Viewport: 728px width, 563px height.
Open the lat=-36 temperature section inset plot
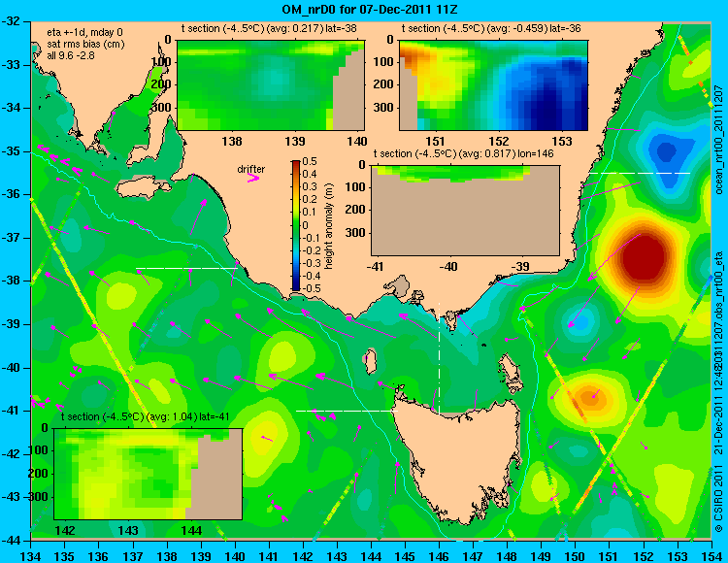tap(493, 85)
